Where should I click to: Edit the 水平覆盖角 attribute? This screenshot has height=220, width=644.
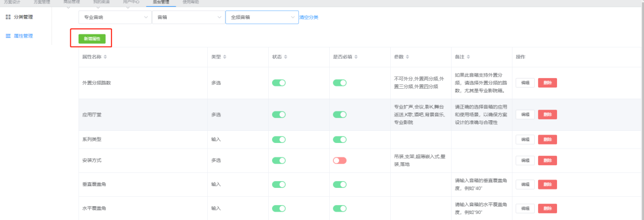(525, 208)
